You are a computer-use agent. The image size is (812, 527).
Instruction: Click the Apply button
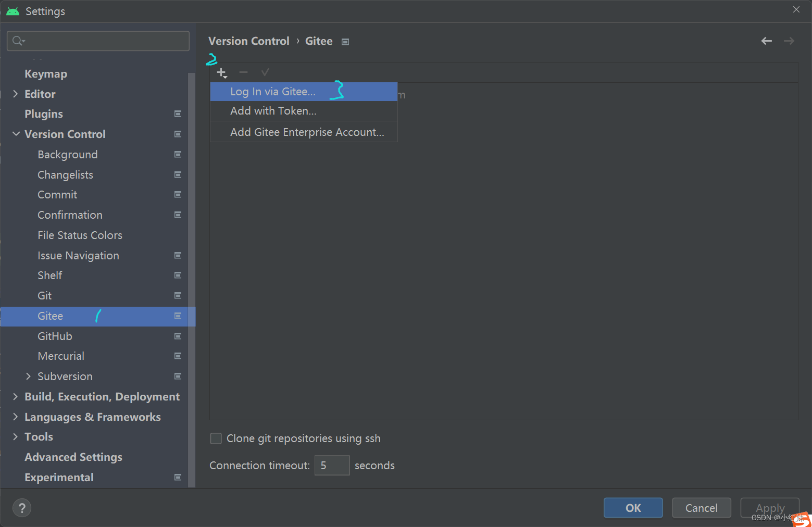(x=770, y=508)
